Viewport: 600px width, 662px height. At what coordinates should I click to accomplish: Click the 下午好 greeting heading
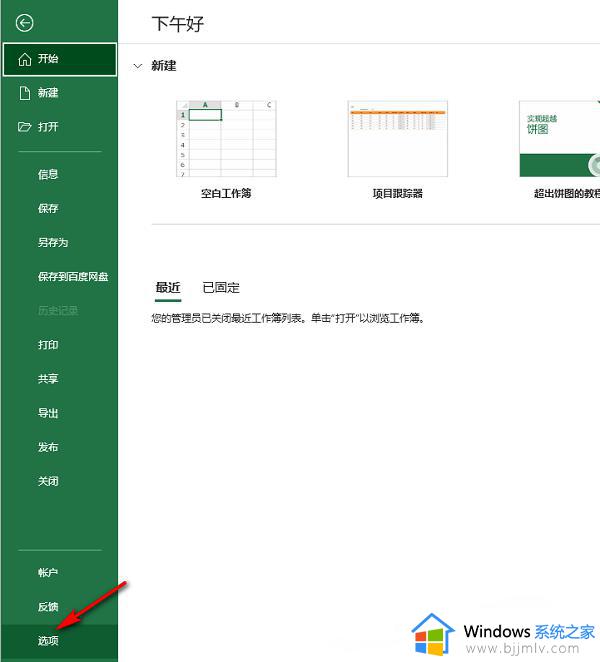(x=178, y=24)
